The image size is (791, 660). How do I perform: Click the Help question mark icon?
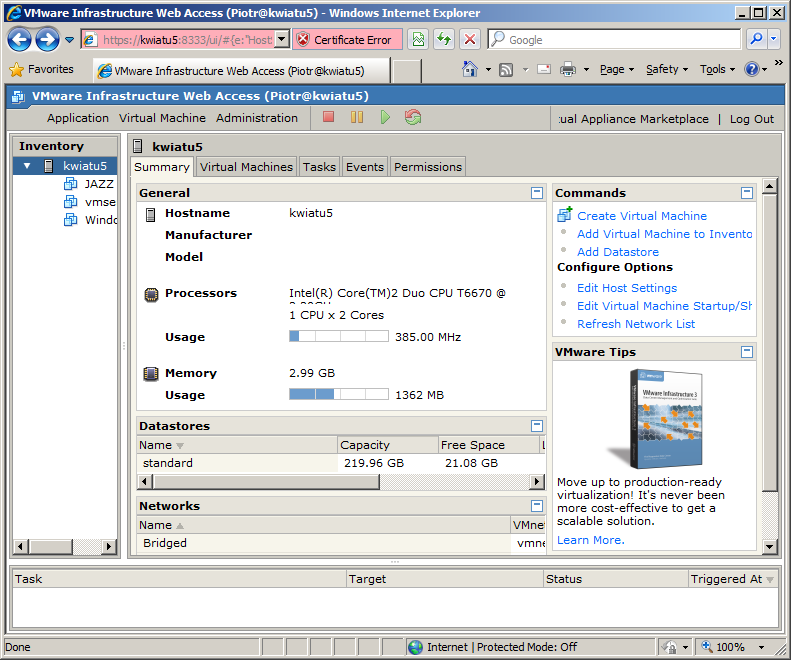pos(752,69)
